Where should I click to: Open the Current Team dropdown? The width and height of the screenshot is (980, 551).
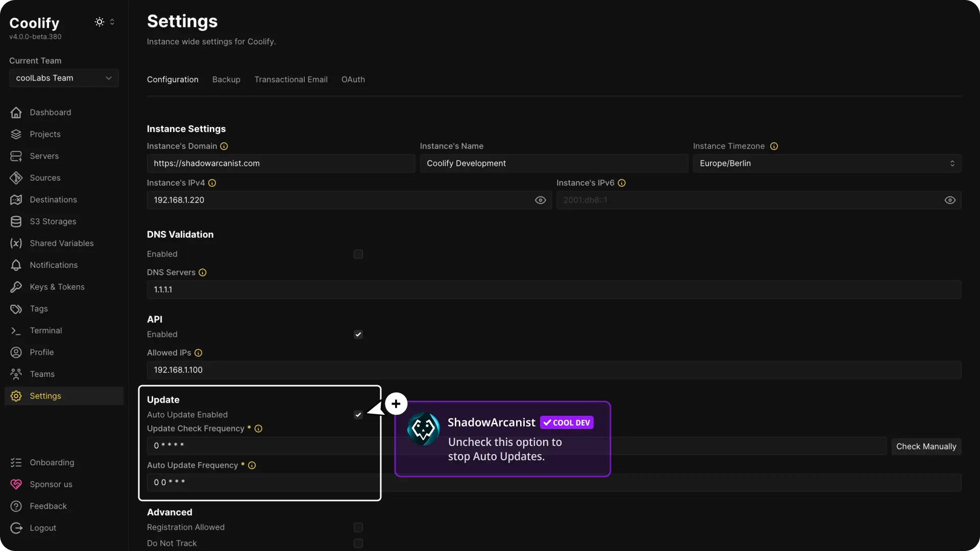point(63,78)
